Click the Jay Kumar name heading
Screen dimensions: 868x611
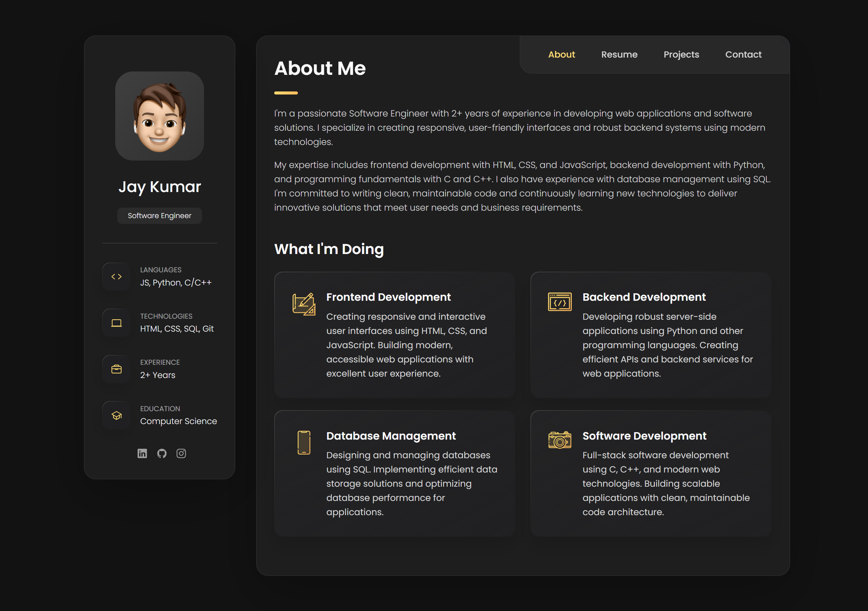[x=160, y=187]
